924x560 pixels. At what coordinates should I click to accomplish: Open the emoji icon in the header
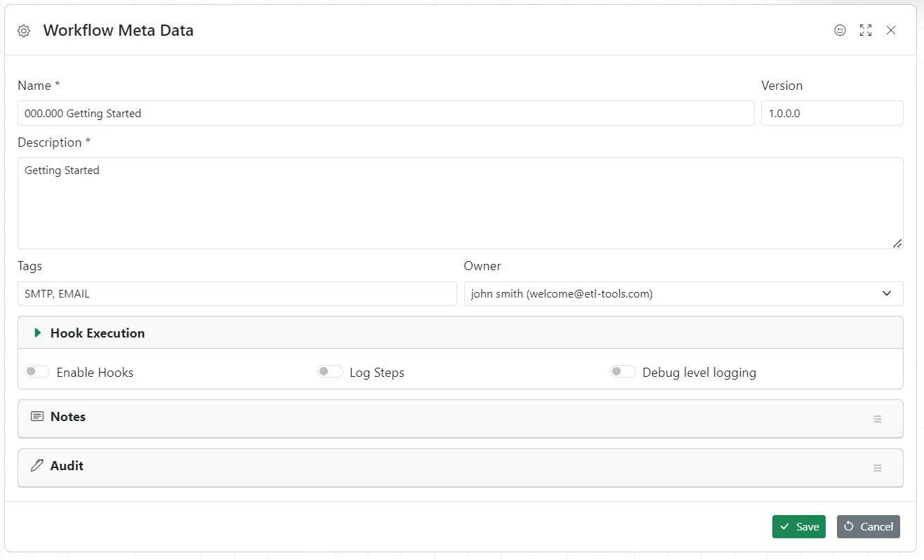click(840, 30)
